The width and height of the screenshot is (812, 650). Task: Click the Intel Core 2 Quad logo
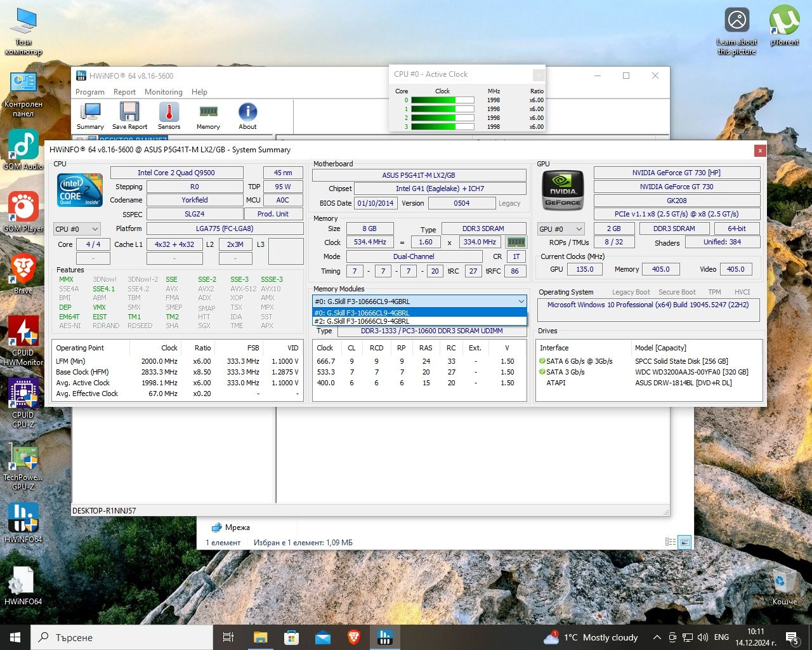click(x=80, y=191)
